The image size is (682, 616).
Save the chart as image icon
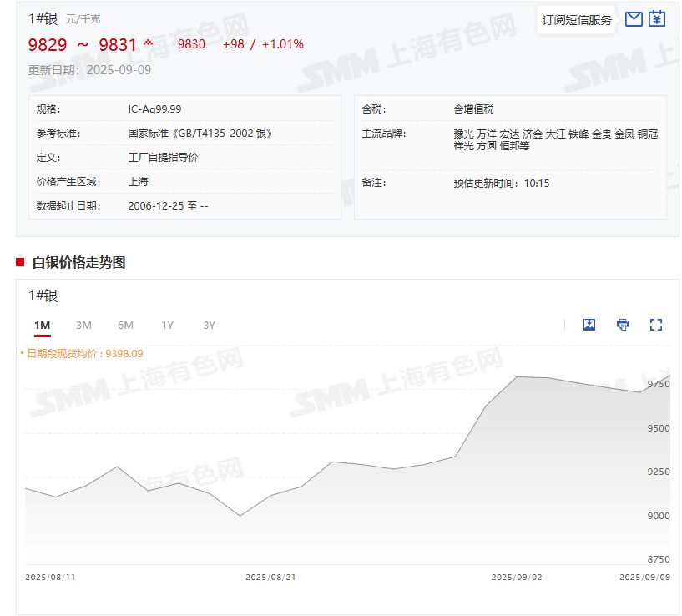pyautogui.click(x=589, y=325)
